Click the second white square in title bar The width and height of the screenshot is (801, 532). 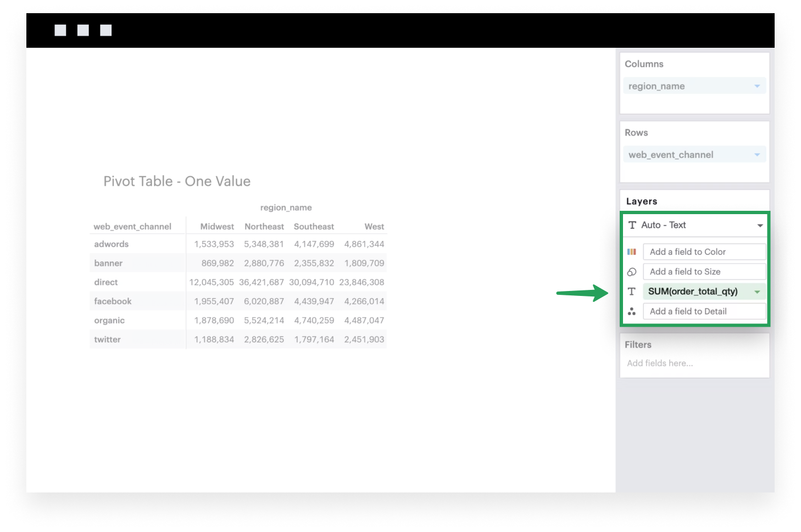(83, 30)
